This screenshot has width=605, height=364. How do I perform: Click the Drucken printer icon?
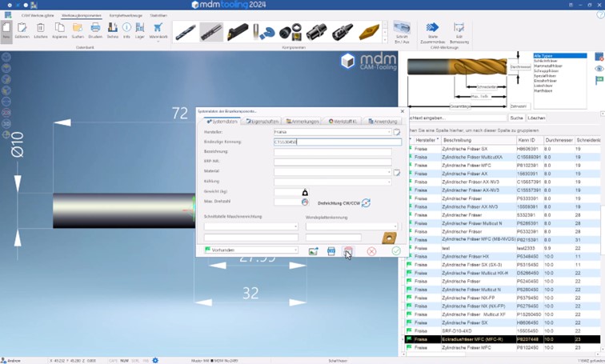[95, 30]
